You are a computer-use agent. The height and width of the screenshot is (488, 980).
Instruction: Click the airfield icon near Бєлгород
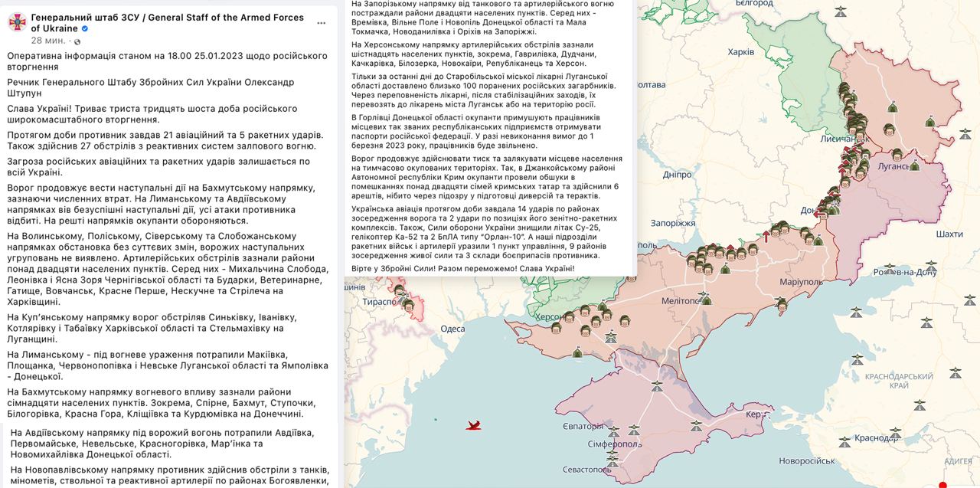coord(842,11)
